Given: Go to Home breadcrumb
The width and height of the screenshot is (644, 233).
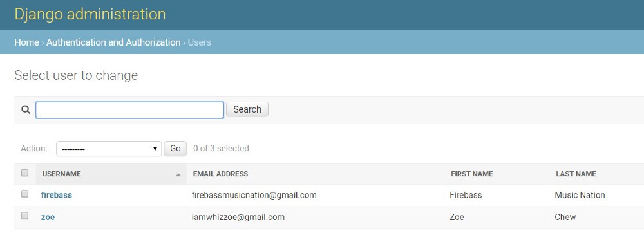Looking at the screenshot, I should point(26,42).
